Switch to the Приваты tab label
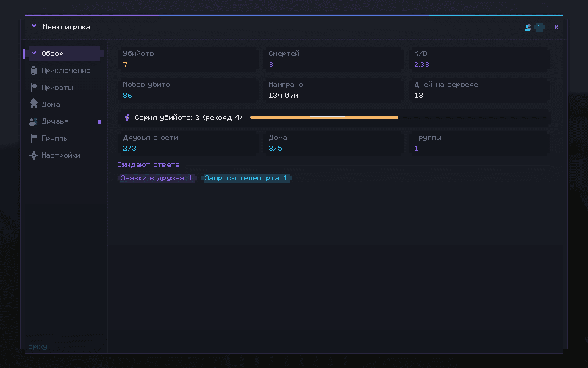The image size is (588, 368). coord(57,87)
